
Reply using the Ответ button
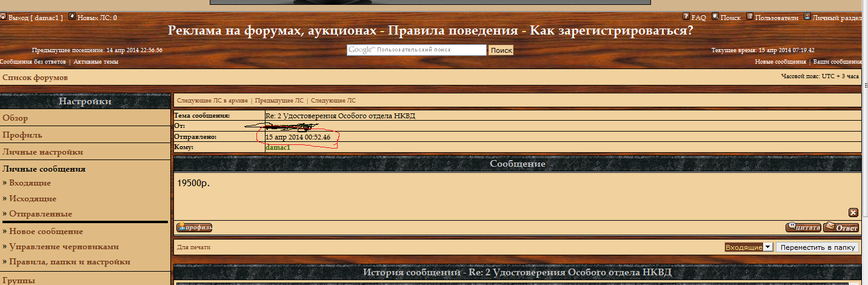point(841,227)
